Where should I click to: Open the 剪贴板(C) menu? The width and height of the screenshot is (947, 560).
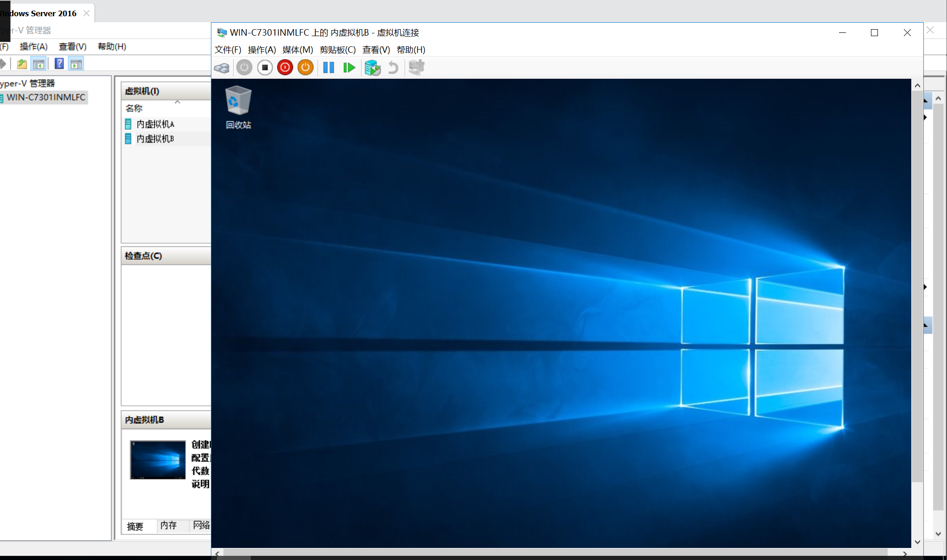point(337,50)
